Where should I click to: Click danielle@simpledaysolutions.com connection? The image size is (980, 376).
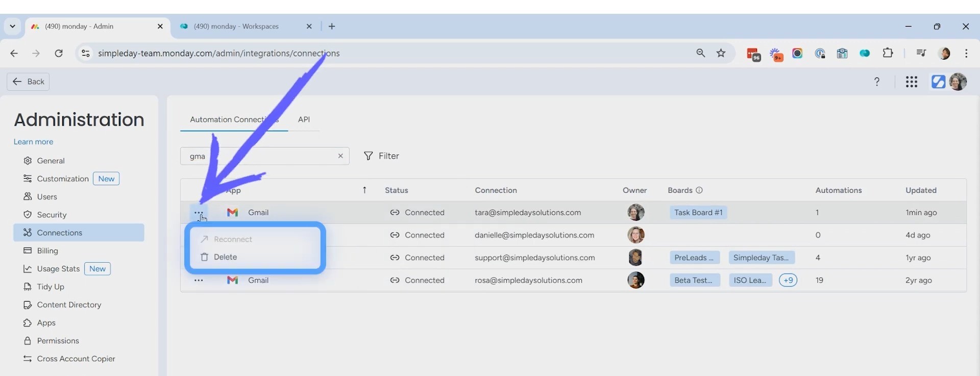pos(534,235)
